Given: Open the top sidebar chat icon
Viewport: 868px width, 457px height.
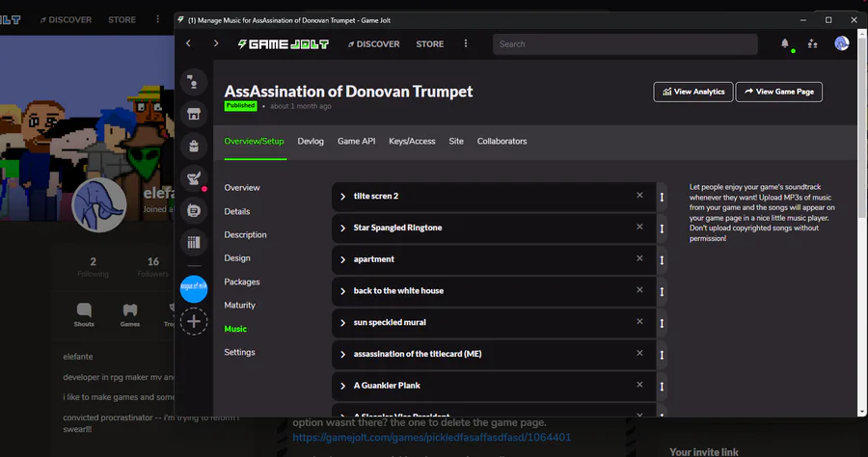Looking at the screenshot, I should click(193, 82).
